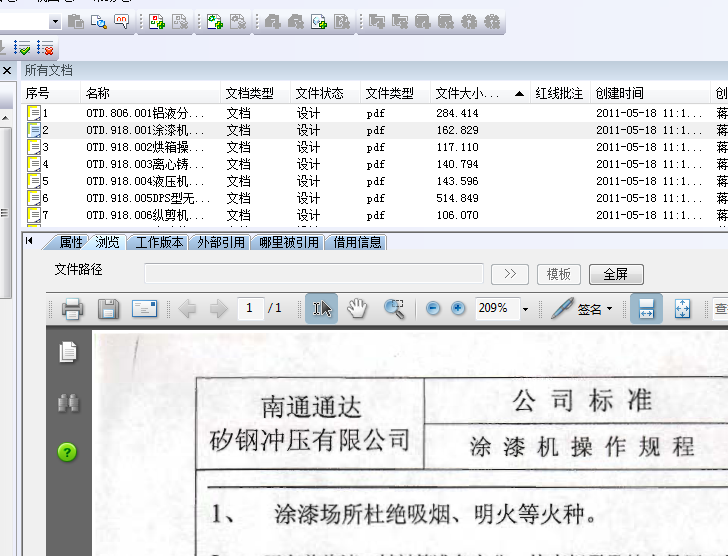The image size is (728, 556).
Task: Switch to the 借用信息 tab
Action: click(357, 242)
